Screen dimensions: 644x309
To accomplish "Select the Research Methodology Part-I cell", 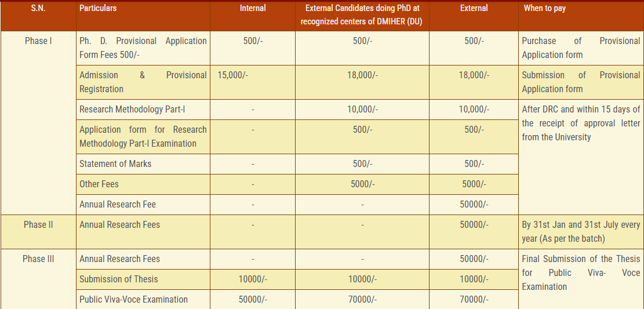I will pos(132,110).
